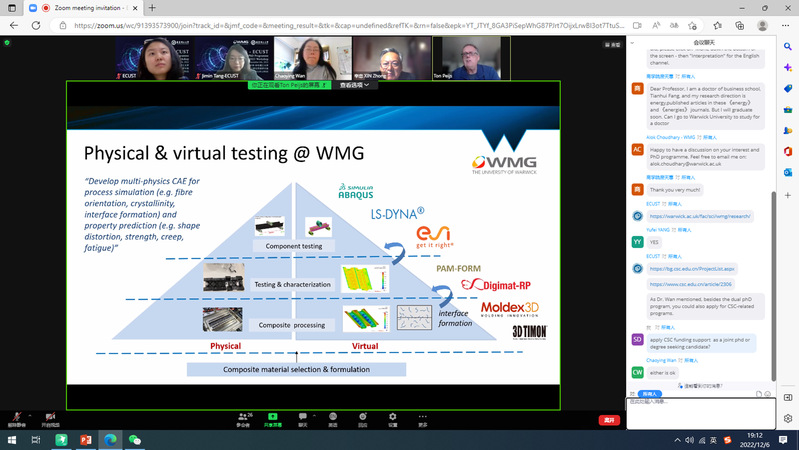Open chat options arrow beside Chat button
This screenshot has width=799, height=450.
[314, 416]
